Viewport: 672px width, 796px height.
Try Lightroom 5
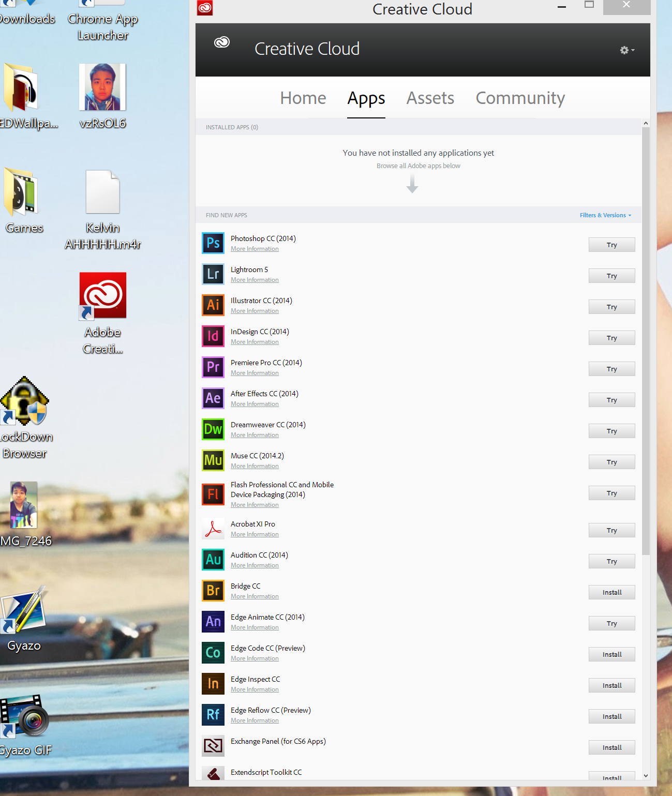pos(612,276)
